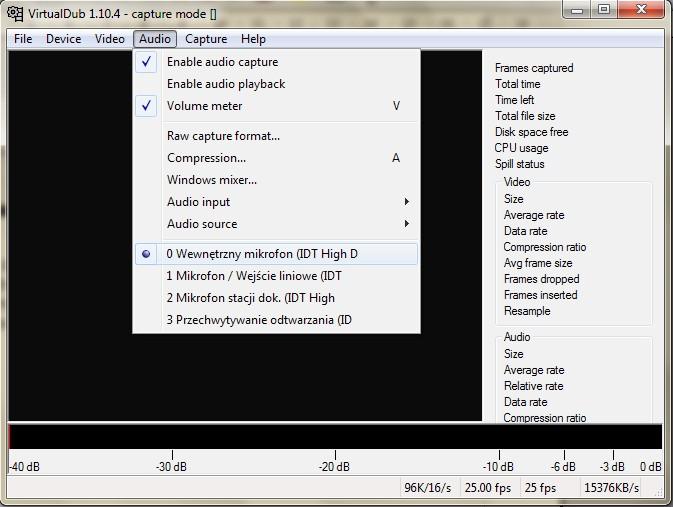The image size is (673, 507).
Task: Uncheck Enable audio capture
Action: click(x=276, y=62)
